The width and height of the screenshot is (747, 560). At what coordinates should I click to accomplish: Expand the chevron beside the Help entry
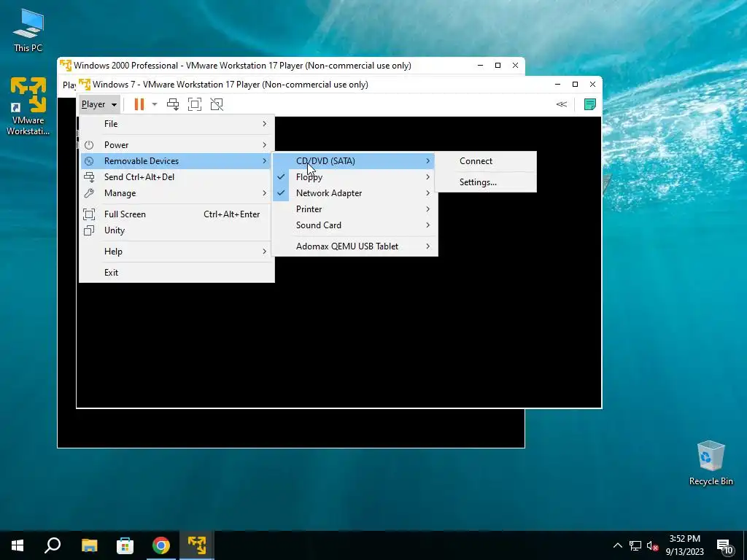[x=264, y=252]
